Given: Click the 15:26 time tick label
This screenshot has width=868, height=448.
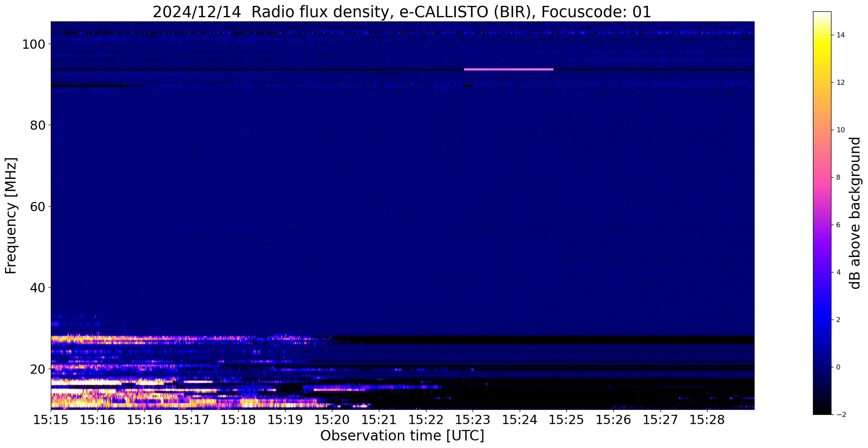Looking at the screenshot, I should [613, 419].
